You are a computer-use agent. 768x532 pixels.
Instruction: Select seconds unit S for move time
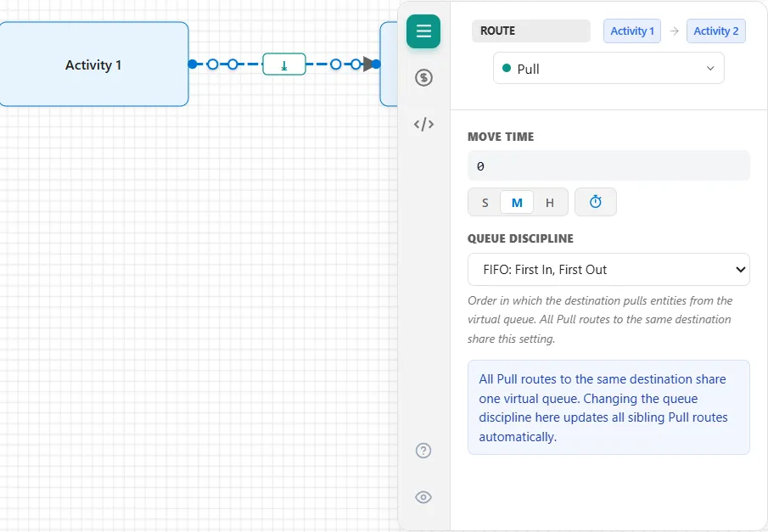click(485, 202)
